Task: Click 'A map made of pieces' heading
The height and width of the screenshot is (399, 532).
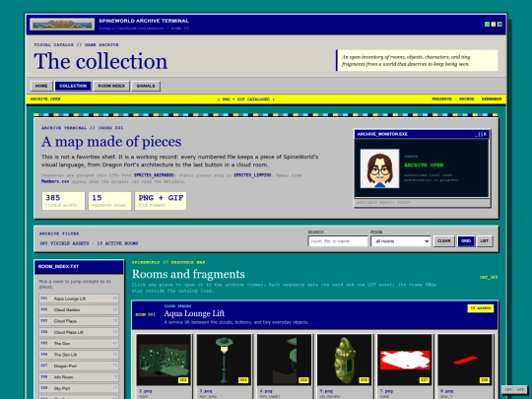Action: tap(111, 142)
